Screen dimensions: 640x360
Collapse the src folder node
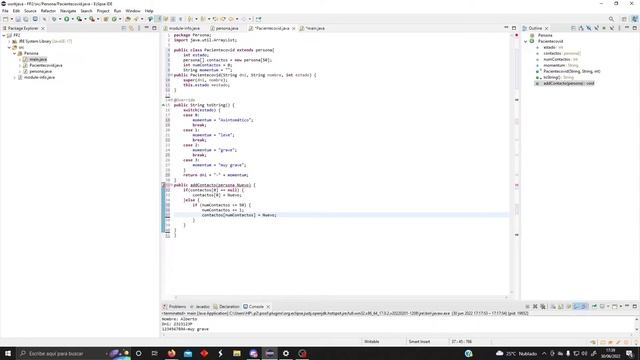point(9,47)
